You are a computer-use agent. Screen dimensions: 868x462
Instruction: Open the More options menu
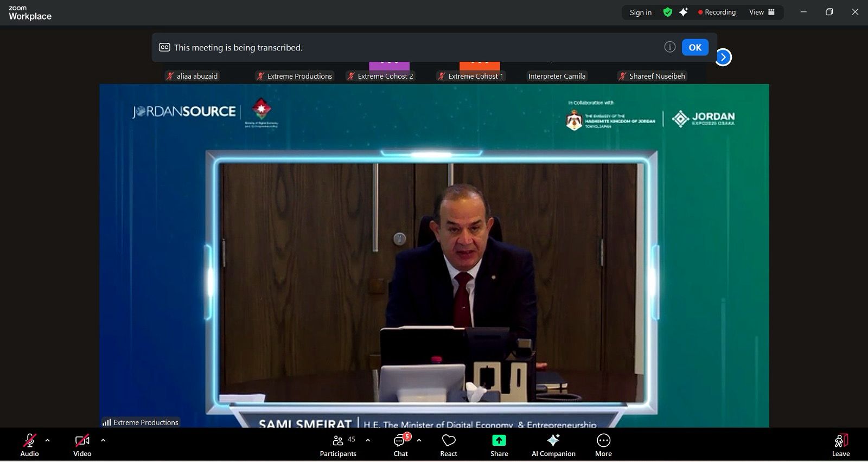[x=603, y=444]
